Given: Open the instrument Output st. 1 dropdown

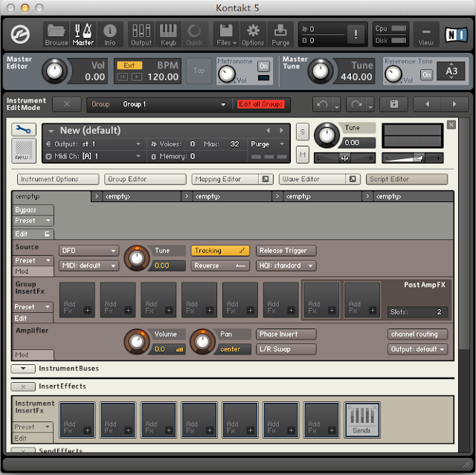Looking at the screenshot, I should [x=94, y=144].
